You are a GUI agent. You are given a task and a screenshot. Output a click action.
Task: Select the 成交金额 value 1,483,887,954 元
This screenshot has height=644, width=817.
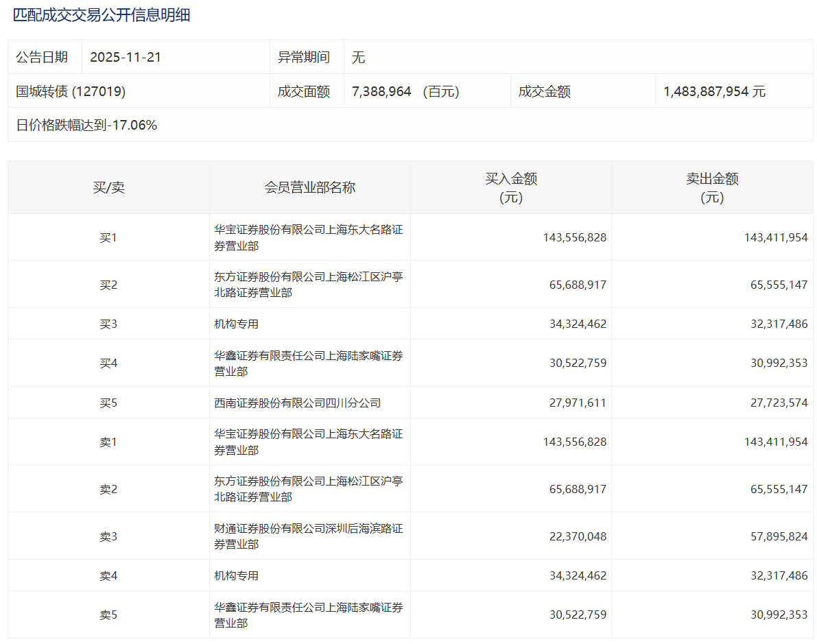coord(714,91)
